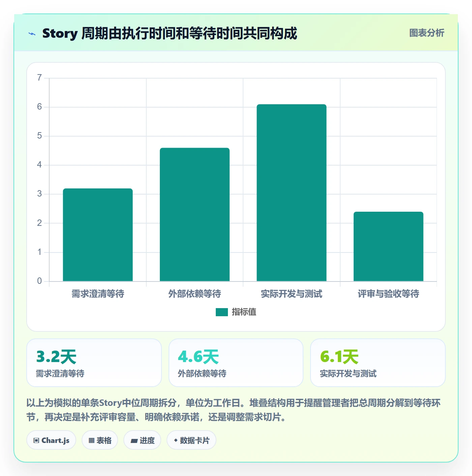Click the 实际开发与测试 caption under 6.1天
The width and height of the screenshot is (472, 476).
coord(348,374)
